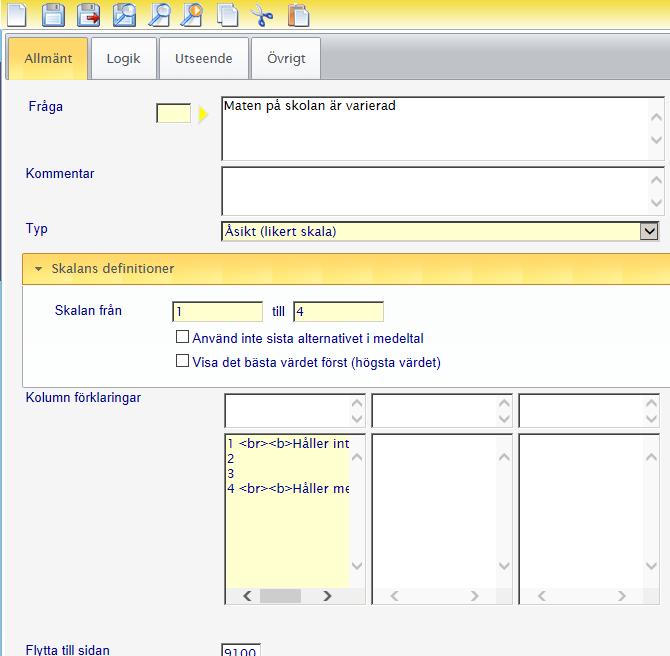Click the 'Typ' label
The width and height of the screenshot is (670, 656).
[x=37, y=228]
